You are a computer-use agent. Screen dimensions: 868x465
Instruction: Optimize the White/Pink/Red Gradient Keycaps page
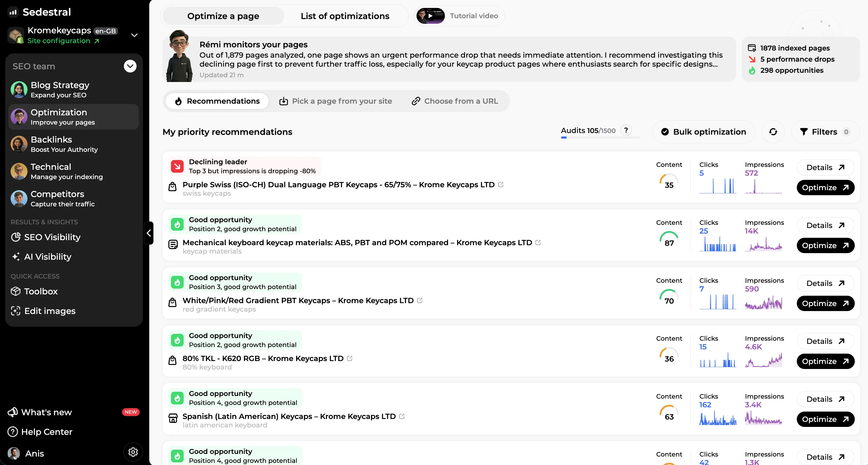826,303
